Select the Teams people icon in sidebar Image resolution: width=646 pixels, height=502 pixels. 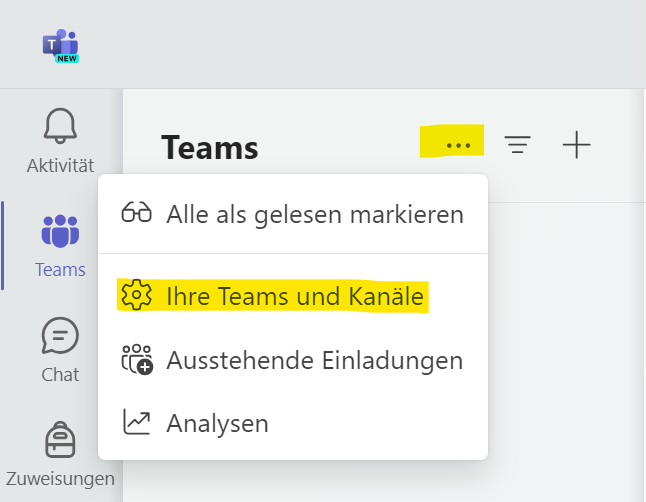60,233
